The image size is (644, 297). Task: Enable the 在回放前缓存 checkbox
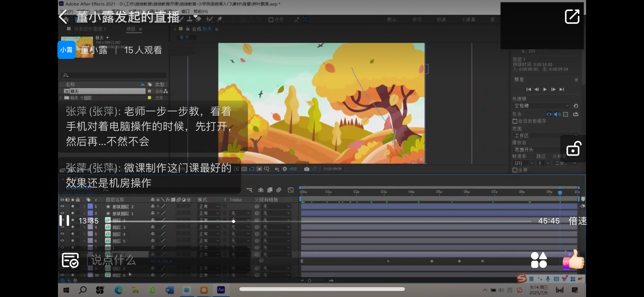coord(515,121)
